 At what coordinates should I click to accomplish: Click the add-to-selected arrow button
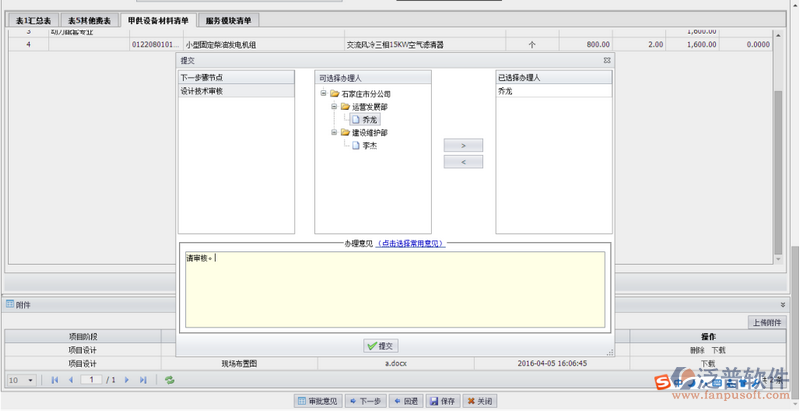pos(463,146)
